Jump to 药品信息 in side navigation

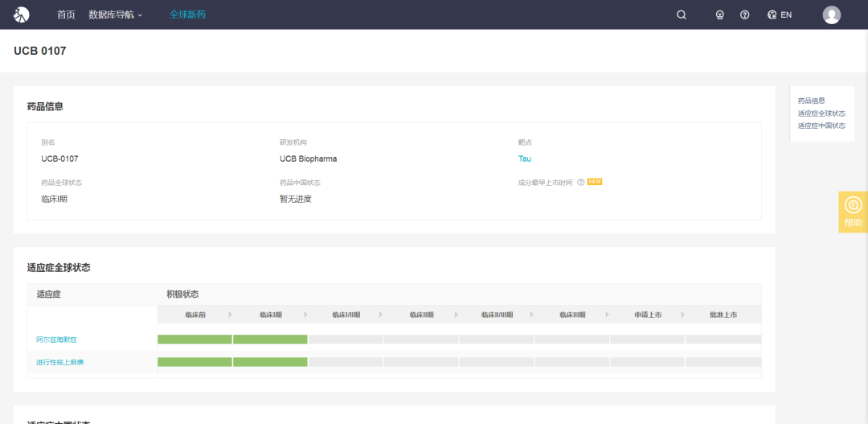(811, 101)
